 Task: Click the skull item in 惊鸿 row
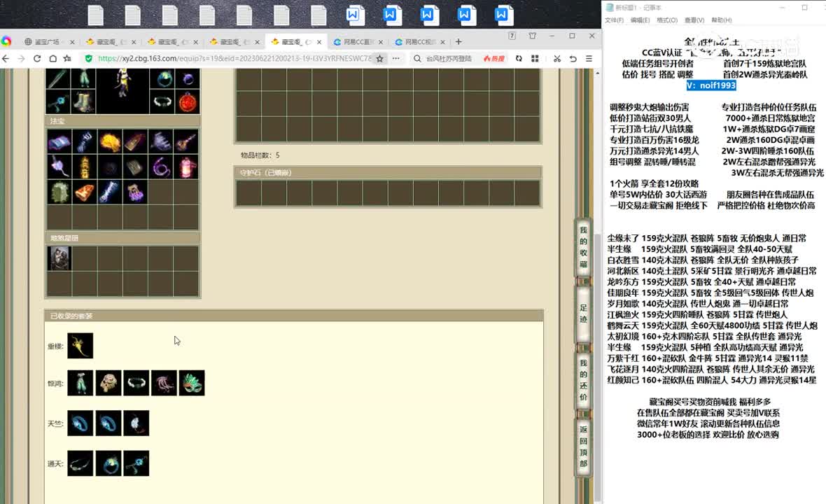(108, 383)
